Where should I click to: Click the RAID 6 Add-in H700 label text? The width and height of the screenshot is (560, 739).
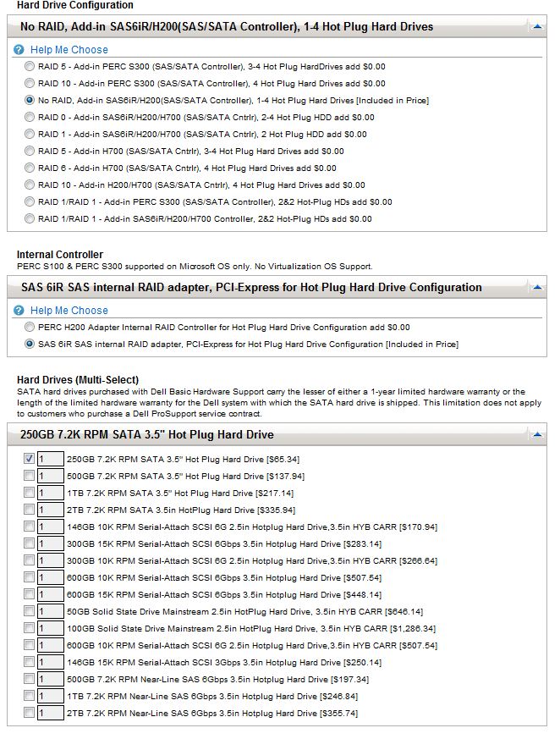click(188, 168)
